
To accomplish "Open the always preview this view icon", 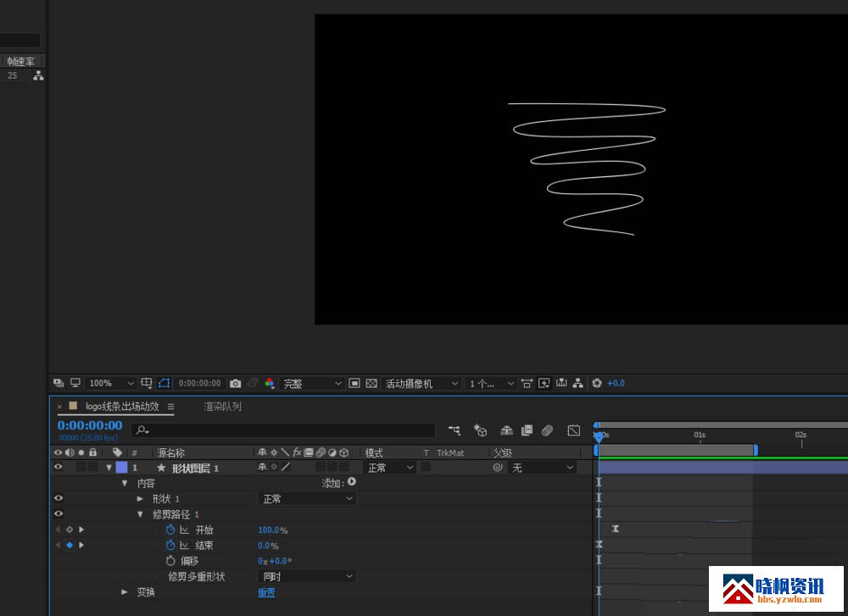I will (59, 383).
